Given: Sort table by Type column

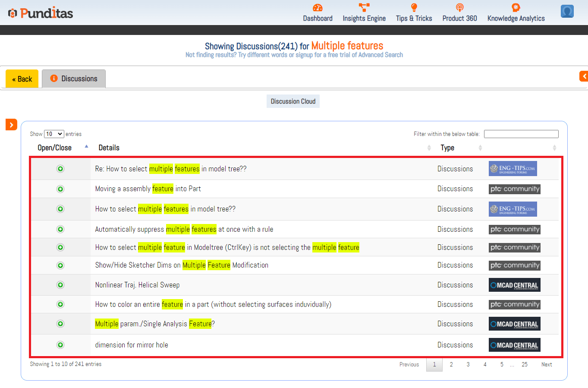Looking at the screenshot, I should click(447, 148).
